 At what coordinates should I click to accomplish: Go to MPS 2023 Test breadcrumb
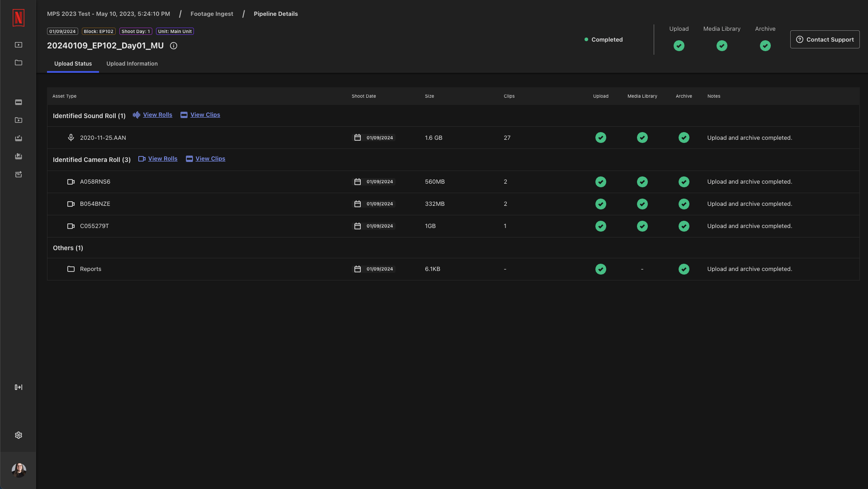click(108, 14)
